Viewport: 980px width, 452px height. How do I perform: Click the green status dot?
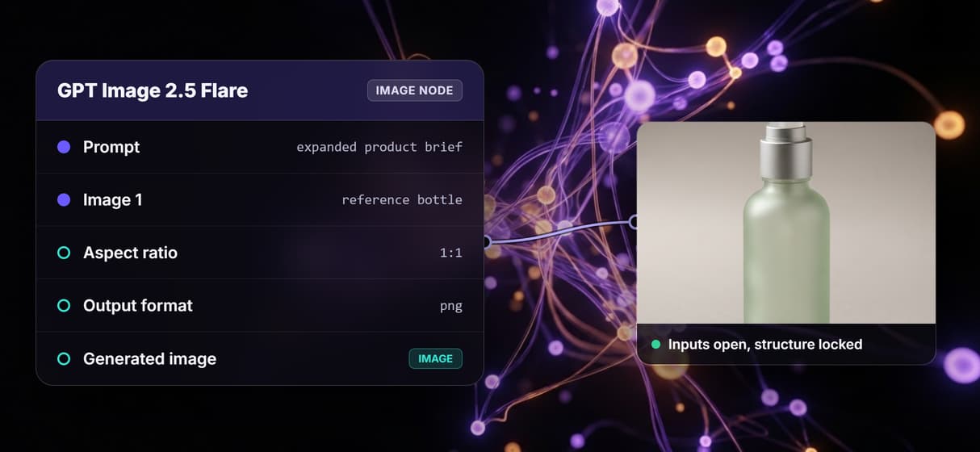tap(656, 345)
